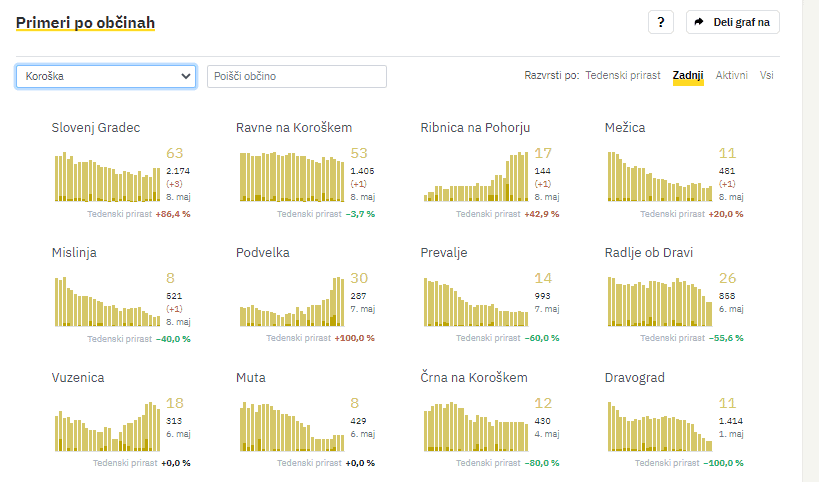Open the Slovenj Gradec bar chart
The height and width of the screenshot is (482, 819).
[106, 177]
